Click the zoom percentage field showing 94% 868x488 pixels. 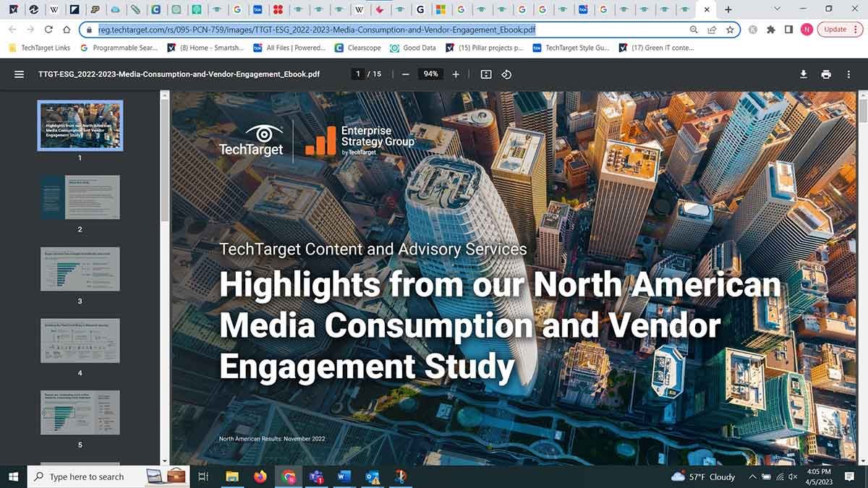point(431,74)
